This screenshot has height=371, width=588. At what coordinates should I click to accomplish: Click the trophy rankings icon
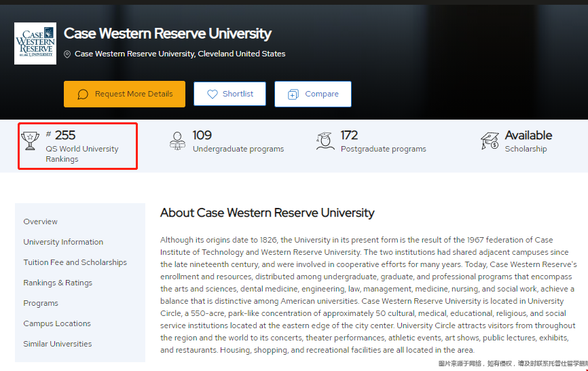click(x=30, y=141)
